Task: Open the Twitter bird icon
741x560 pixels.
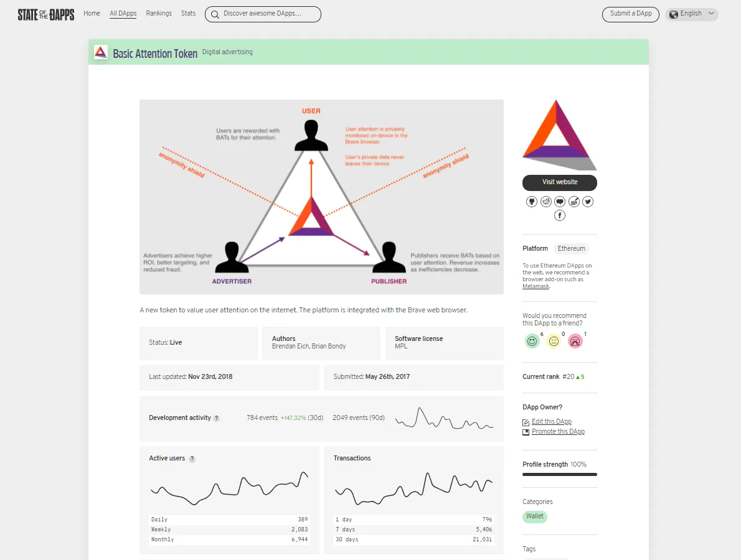Action: [x=587, y=202]
